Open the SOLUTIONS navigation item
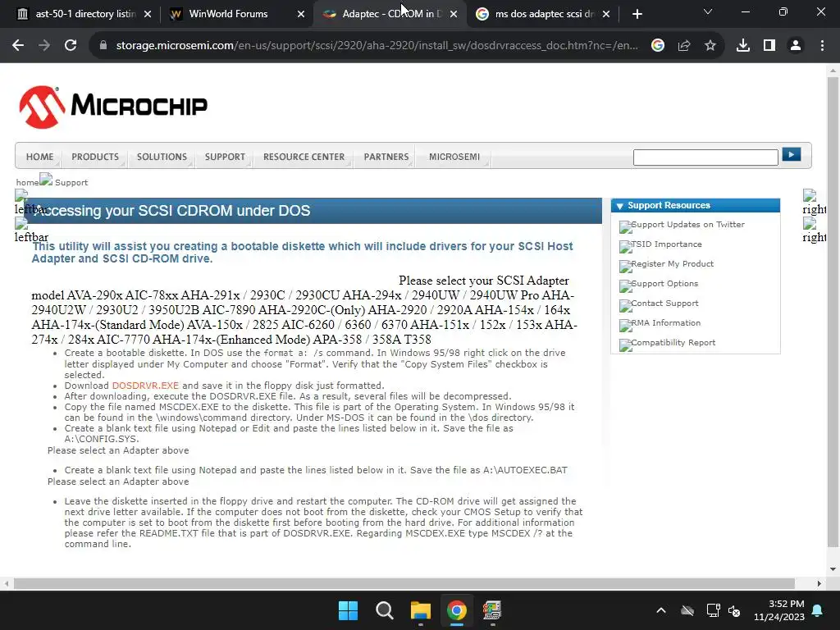The width and height of the screenshot is (840, 630). [162, 157]
